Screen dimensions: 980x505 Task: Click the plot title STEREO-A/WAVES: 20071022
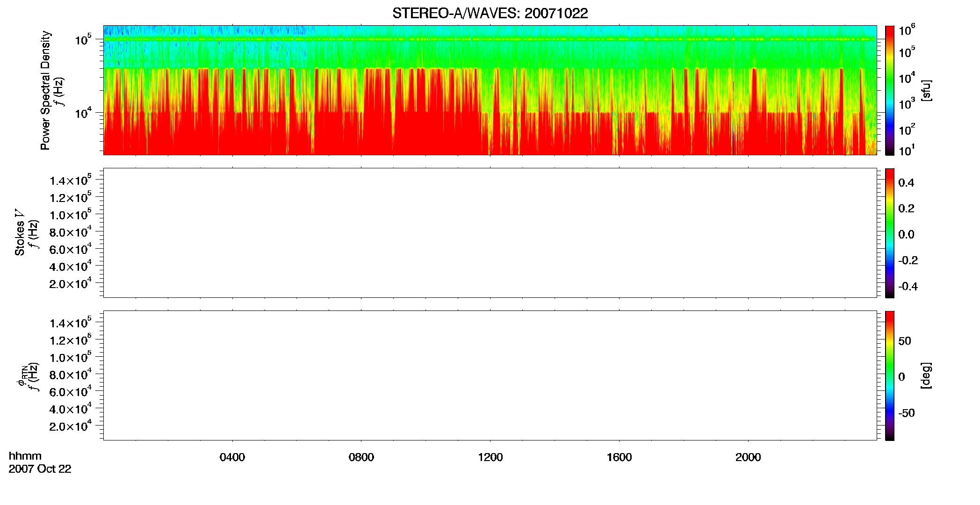click(x=490, y=13)
